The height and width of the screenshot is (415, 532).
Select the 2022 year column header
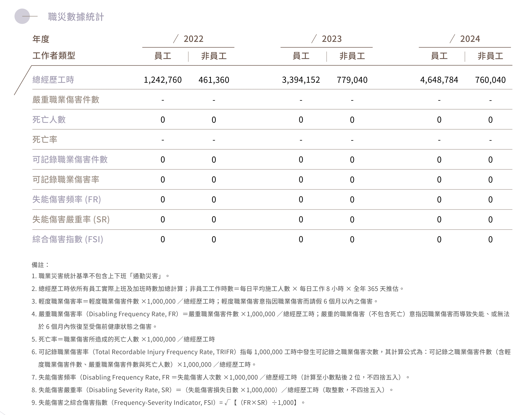(193, 39)
